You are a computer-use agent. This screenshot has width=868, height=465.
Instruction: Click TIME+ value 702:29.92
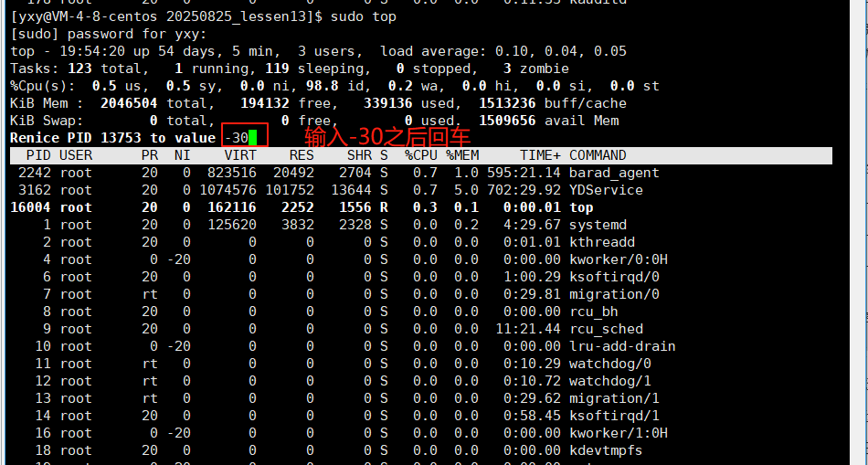click(524, 190)
